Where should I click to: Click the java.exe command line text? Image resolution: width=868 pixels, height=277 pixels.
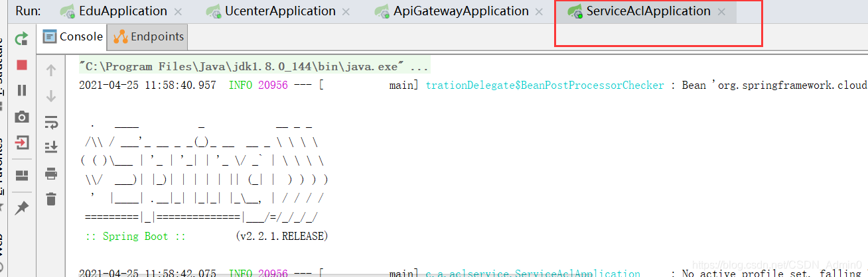[x=254, y=67]
